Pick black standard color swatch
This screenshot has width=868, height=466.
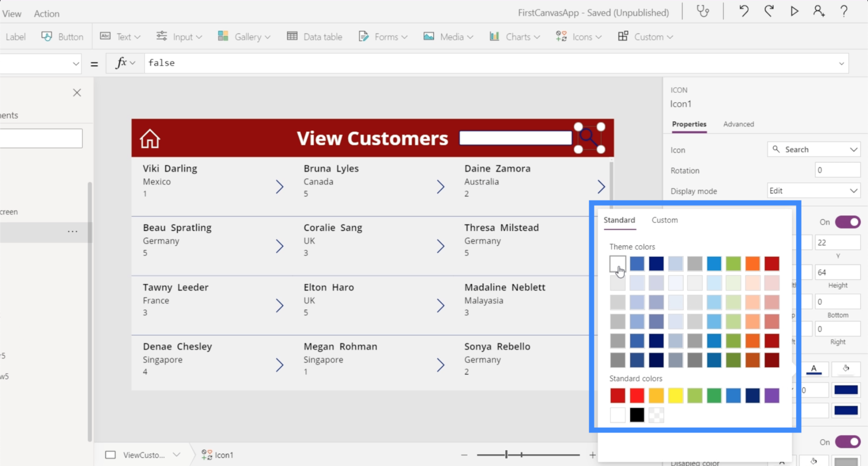[x=637, y=415]
